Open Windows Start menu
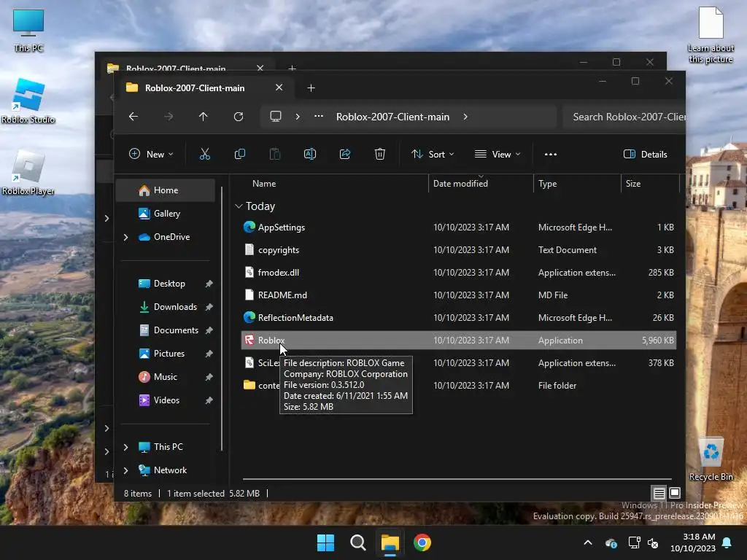 tap(326, 542)
